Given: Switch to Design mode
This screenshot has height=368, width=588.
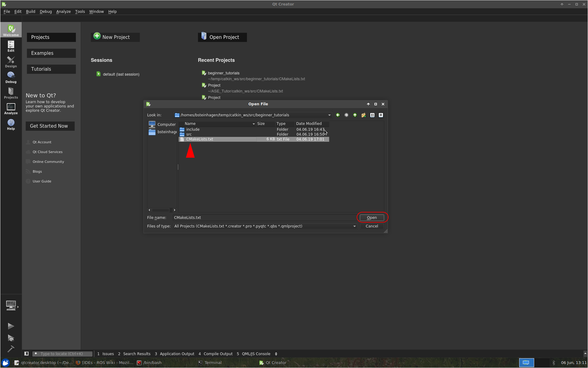Looking at the screenshot, I should coord(11,62).
